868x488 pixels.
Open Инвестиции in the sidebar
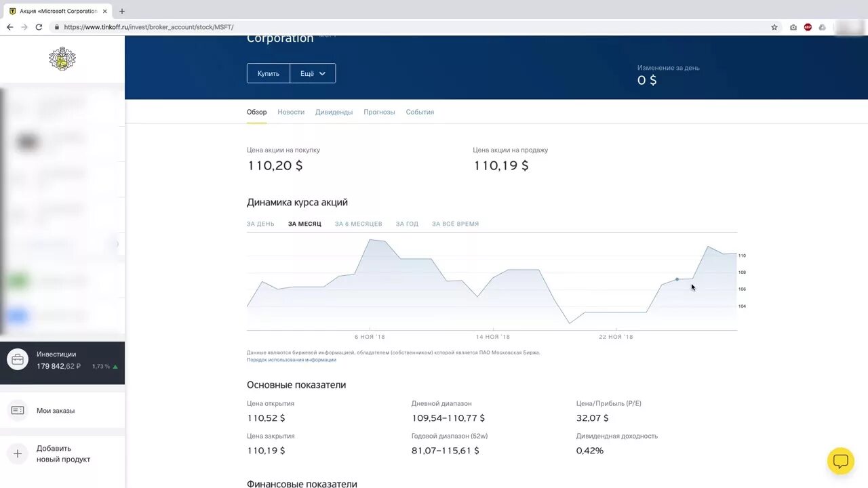pos(62,363)
